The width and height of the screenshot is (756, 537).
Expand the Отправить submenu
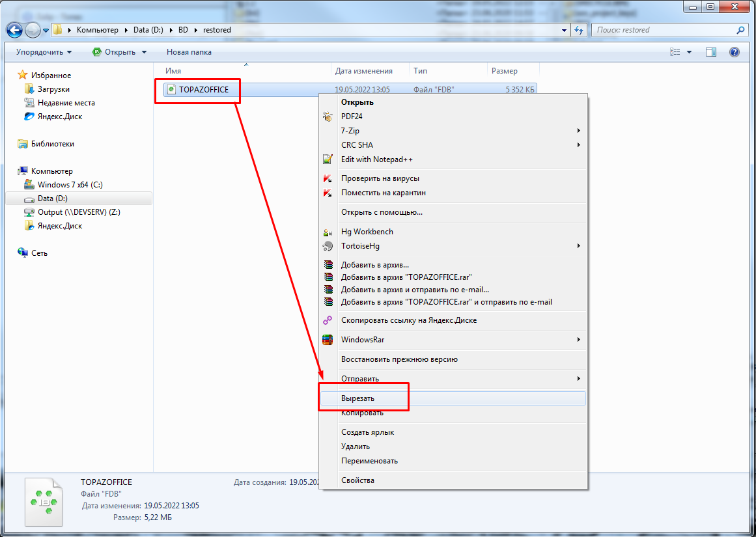(453, 378)
